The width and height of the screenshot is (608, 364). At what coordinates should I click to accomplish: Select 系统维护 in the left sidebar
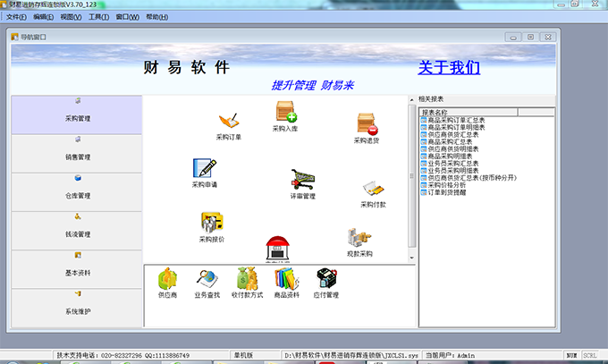[77, 309]
